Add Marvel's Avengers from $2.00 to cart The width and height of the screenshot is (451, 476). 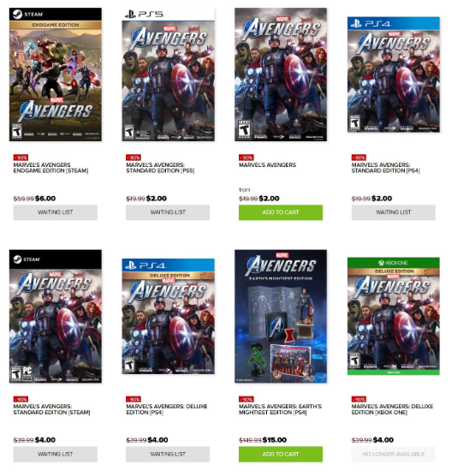(281, 212)
